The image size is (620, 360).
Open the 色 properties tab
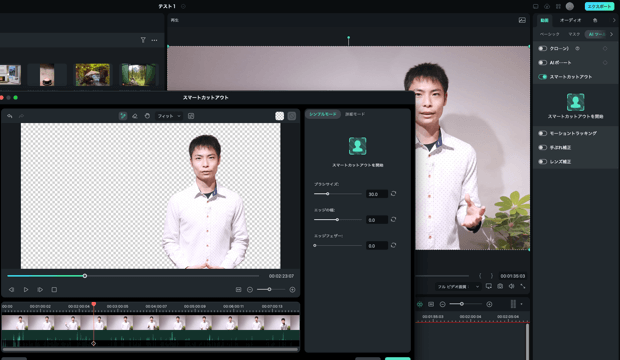(x=595, y=20)
